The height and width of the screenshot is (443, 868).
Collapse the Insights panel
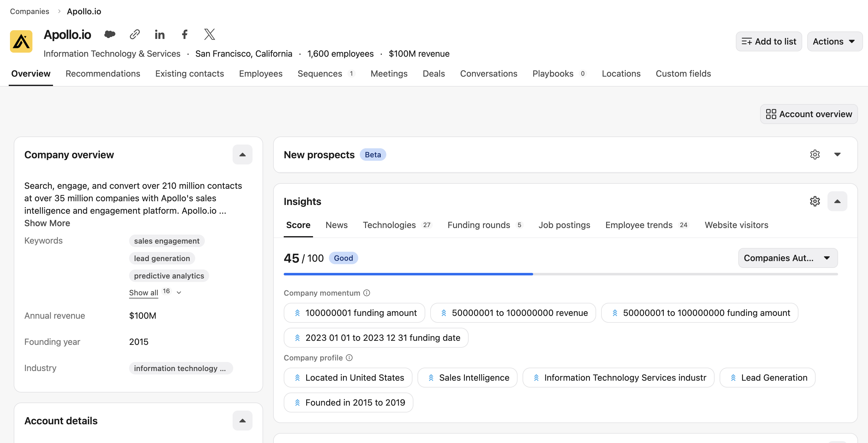click(x=837, y=201)
